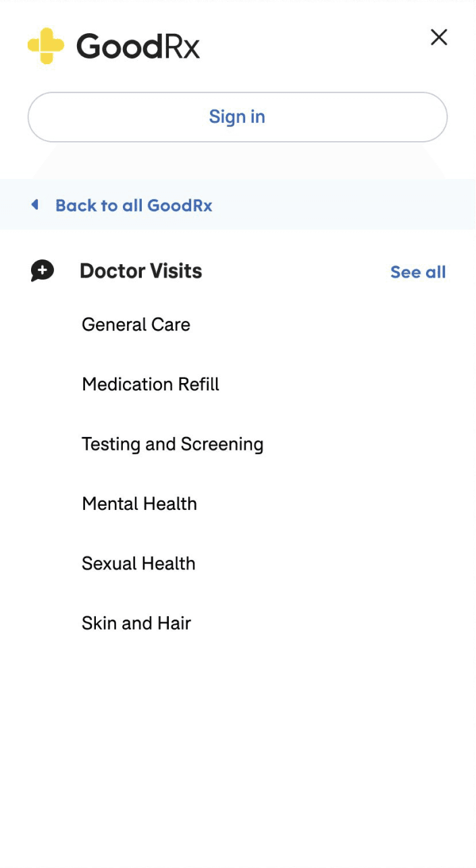Click the letter G in GoodRx logo
Image resolution: width=476 pixels, height=868 pixels.
coord(88,46)
